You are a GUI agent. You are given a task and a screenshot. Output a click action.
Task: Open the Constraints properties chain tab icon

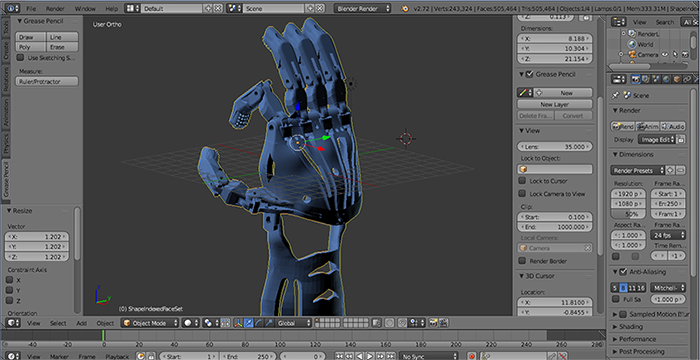pyautogui.click(x=687, y=79)
